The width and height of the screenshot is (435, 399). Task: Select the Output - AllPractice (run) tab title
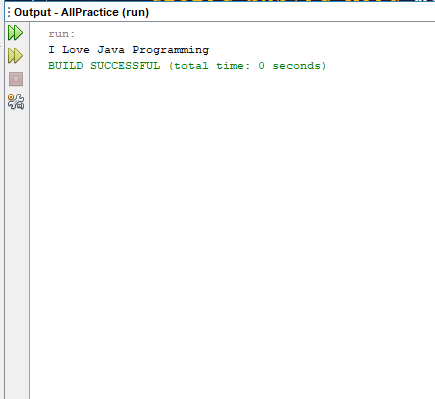(x=81, y=12)
